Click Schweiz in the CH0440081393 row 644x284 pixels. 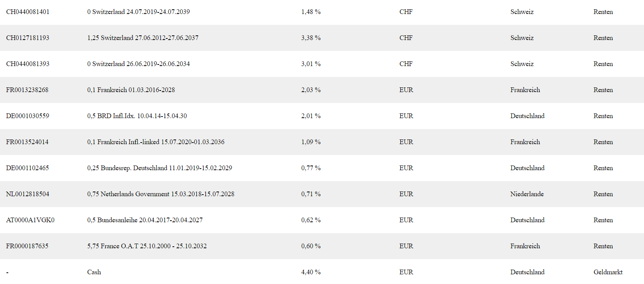pyautogui.click(x=522, y=64)
